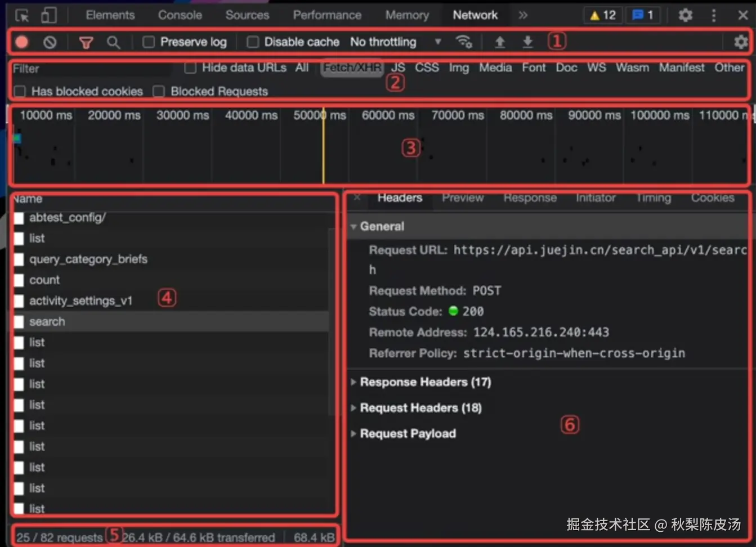Open DevTools main settings gear
This screenshot has width=756, height=547.
(685, 15)
